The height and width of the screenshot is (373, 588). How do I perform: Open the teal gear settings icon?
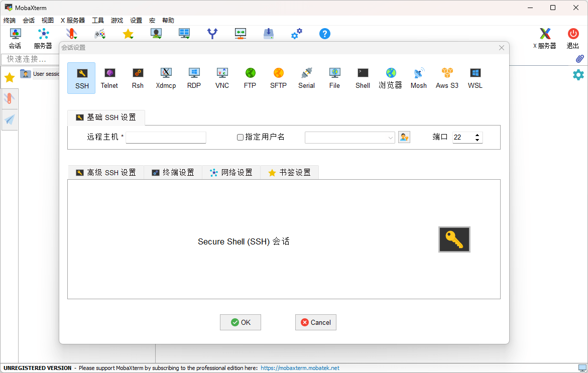578,75
